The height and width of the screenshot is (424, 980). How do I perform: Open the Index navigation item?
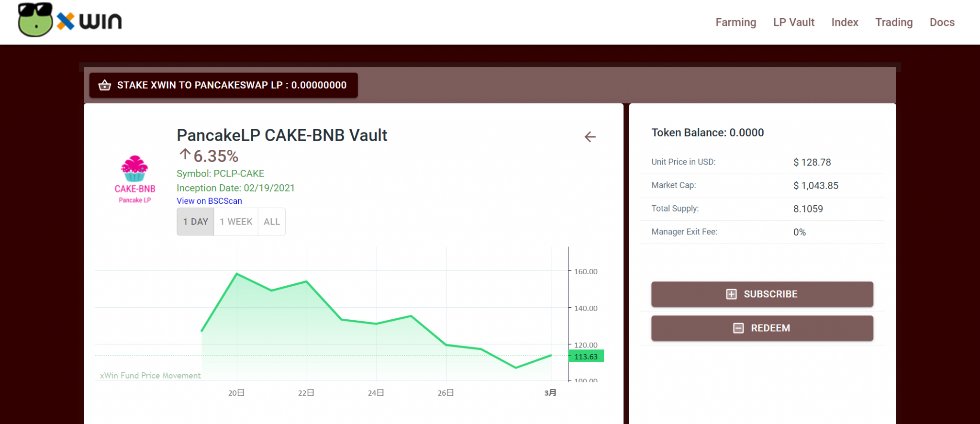tap(845, 22)
